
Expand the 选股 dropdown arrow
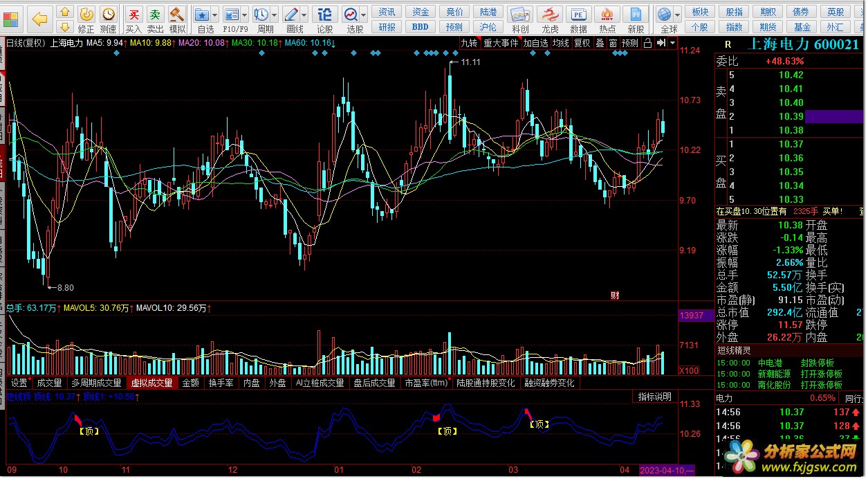pos(364,15)
